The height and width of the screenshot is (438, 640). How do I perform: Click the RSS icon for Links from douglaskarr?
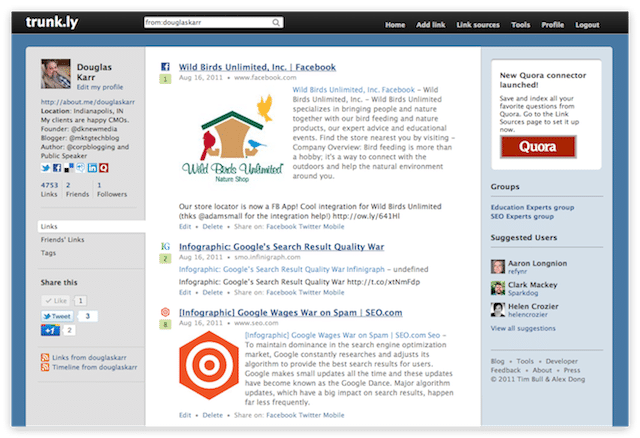[45, 357]
